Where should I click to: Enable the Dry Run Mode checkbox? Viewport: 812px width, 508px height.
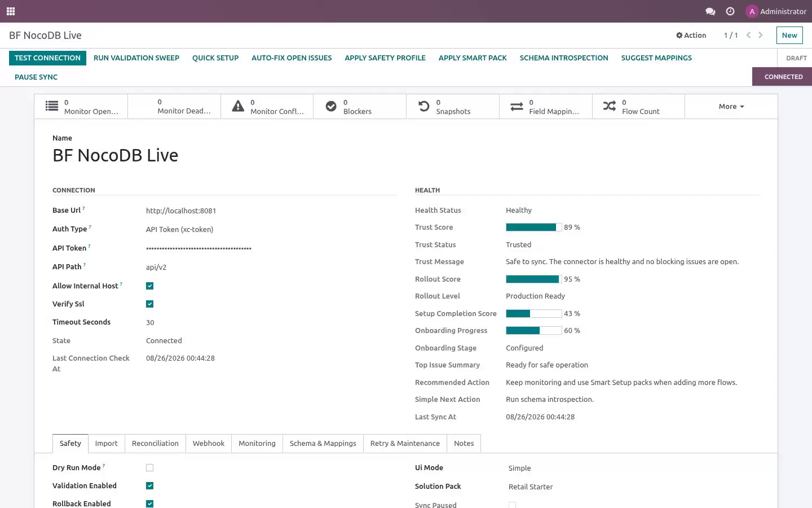point(149,468)
